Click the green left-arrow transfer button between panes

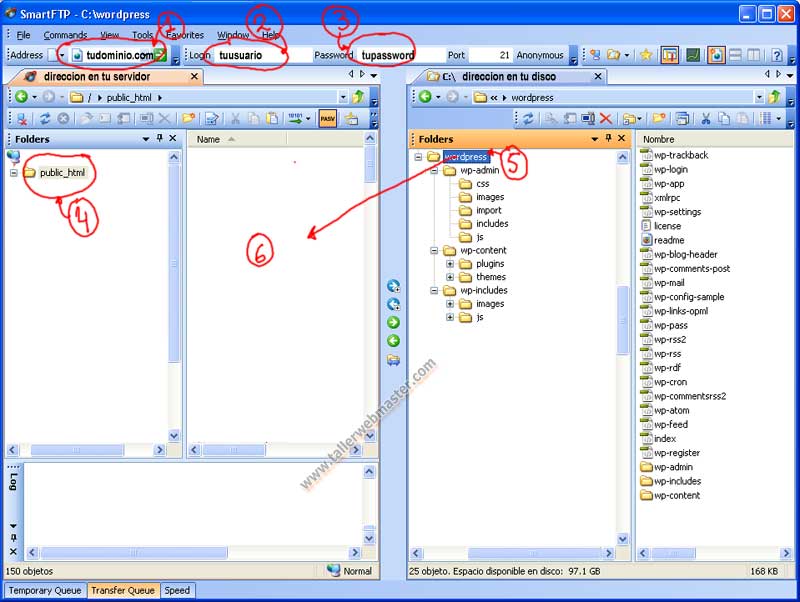[x=393, y=341]
